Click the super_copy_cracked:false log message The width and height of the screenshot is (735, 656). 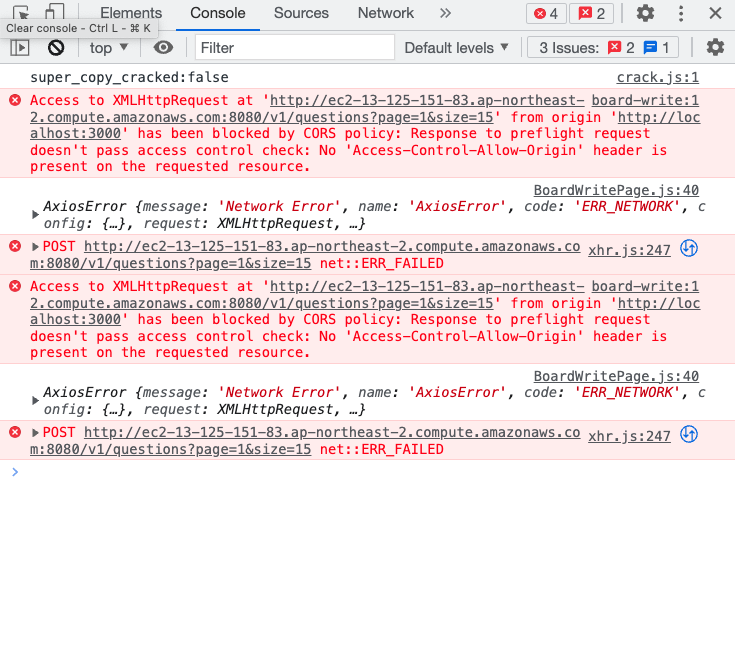pos(129,77)
